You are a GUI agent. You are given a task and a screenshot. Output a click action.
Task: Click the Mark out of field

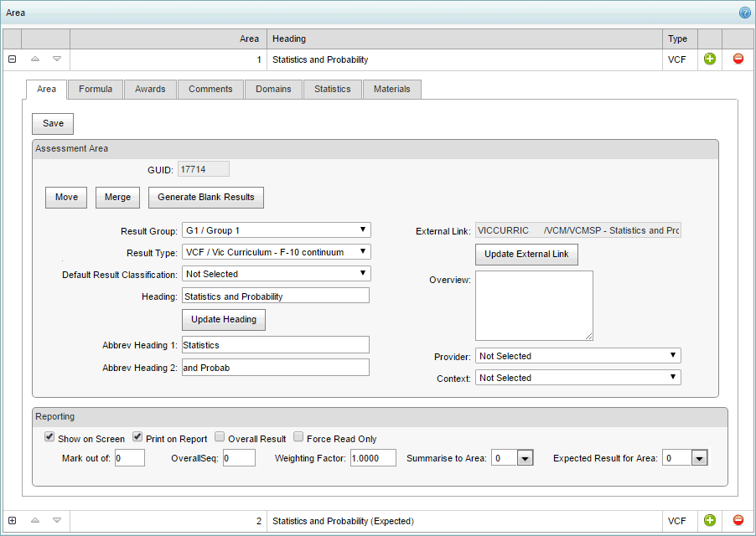[x=130, y=458]
